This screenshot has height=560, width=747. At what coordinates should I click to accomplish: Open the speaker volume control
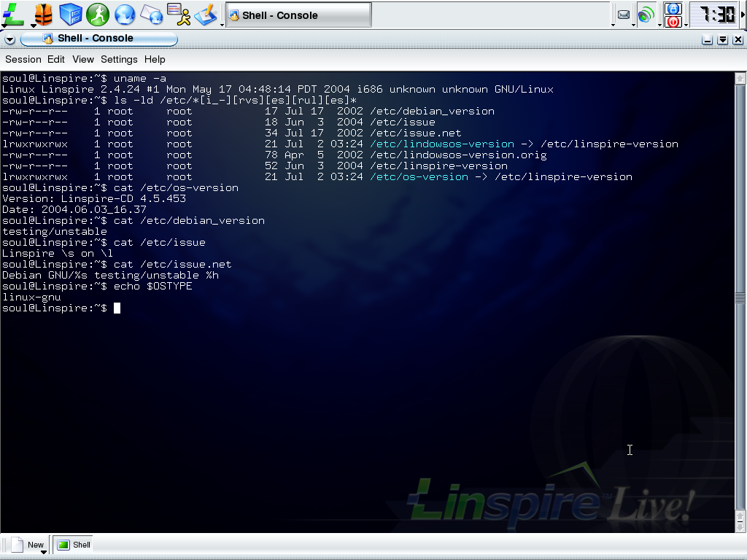646,15
